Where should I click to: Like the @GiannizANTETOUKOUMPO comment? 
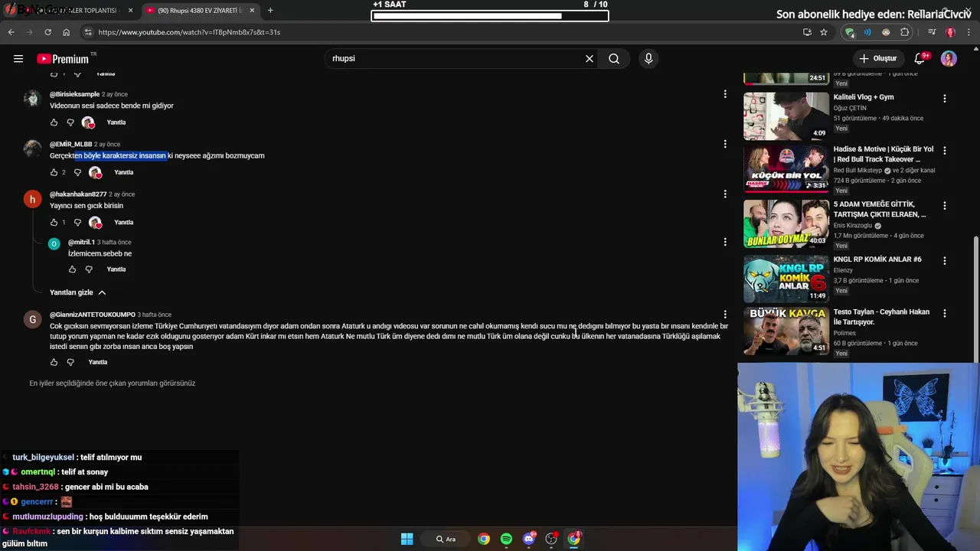pos(54,362)
